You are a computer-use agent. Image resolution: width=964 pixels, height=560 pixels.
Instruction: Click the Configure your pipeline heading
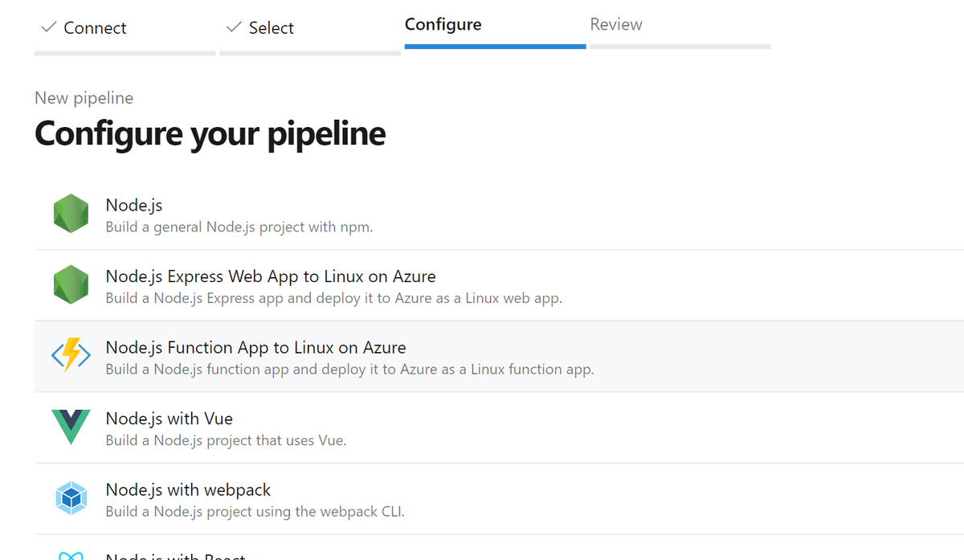(210, 133)
